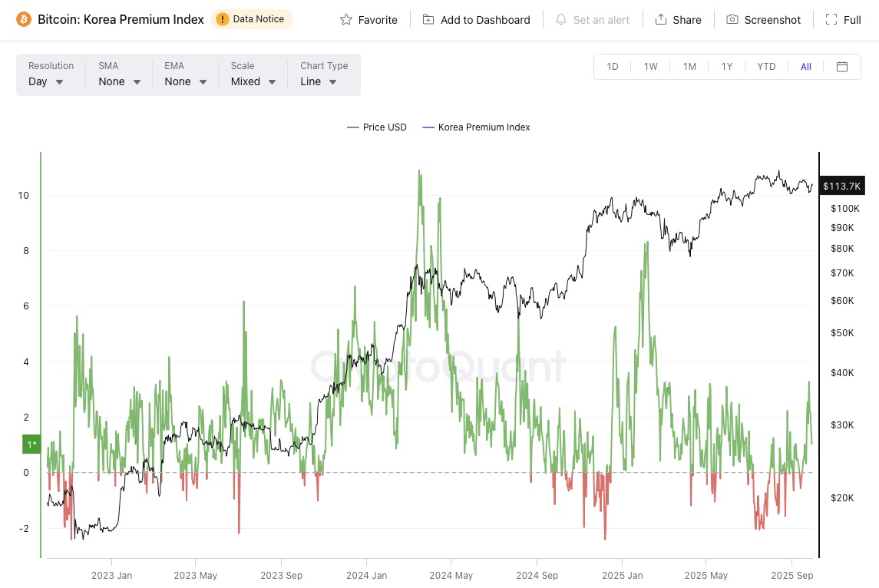Viewport: 879px width, 588px height.
Task: Open the calendar date picker
Action: 842,67
